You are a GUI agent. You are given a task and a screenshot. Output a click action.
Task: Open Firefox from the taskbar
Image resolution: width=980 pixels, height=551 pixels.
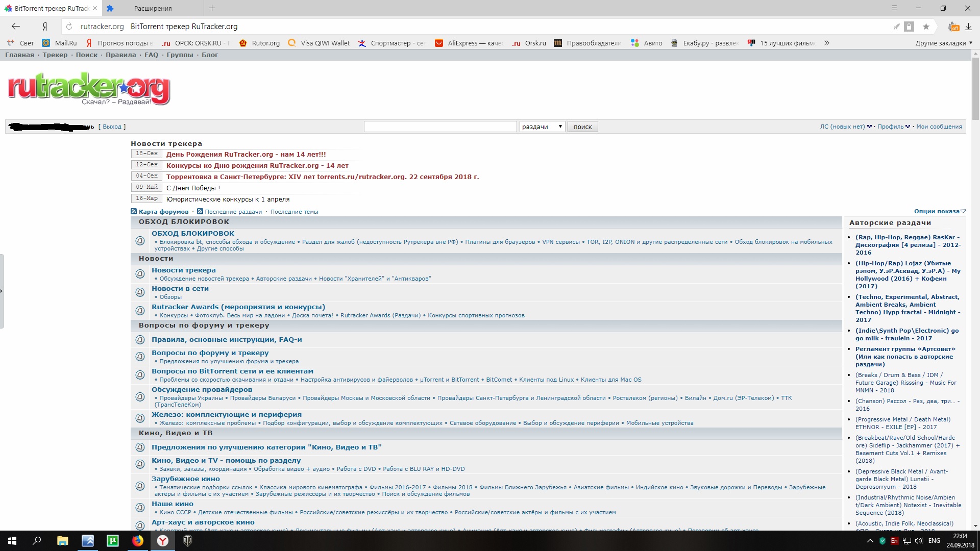[138, 541]
